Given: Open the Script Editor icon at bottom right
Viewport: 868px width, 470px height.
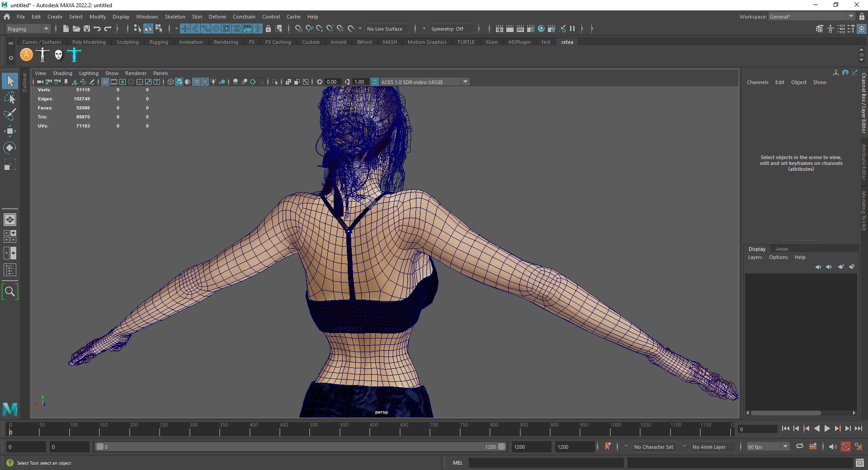Looking at the screenshot, I should (860, 463).
